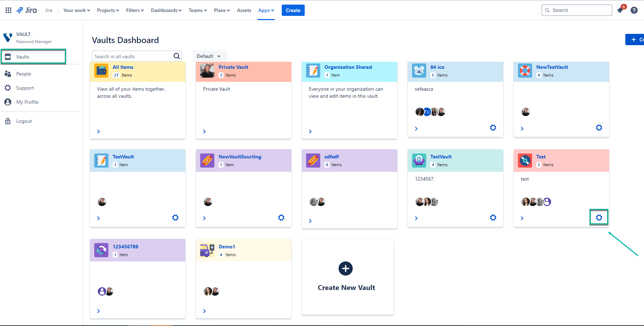
Task: Open the Apps menu in the navbar
Action: tap(266, 10)
